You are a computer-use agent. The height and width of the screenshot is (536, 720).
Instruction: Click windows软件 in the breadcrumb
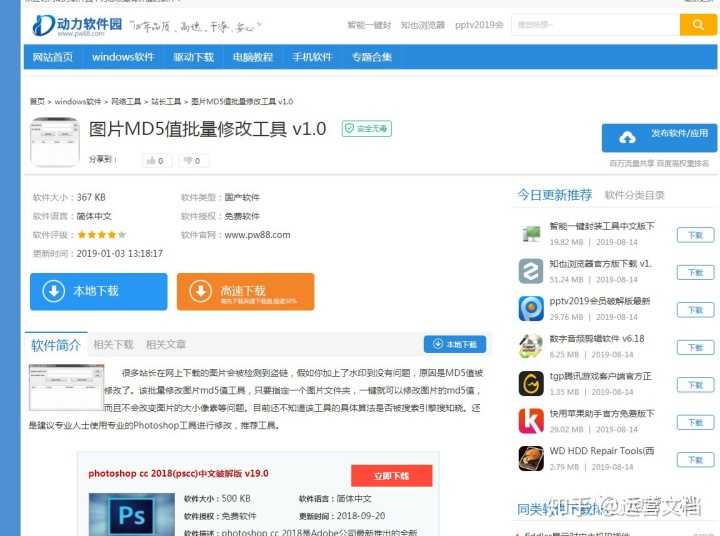pos(78,102)
